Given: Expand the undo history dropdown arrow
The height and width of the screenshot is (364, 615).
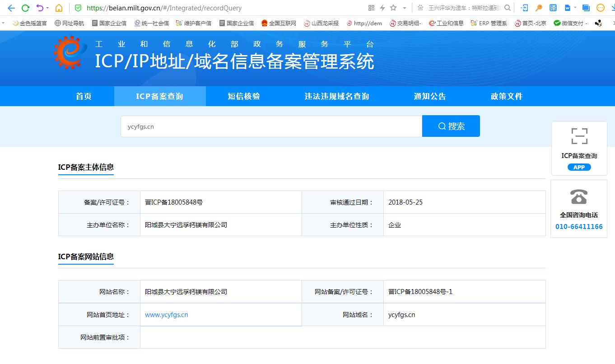Looking at the screenshot, I should [47, 8].
